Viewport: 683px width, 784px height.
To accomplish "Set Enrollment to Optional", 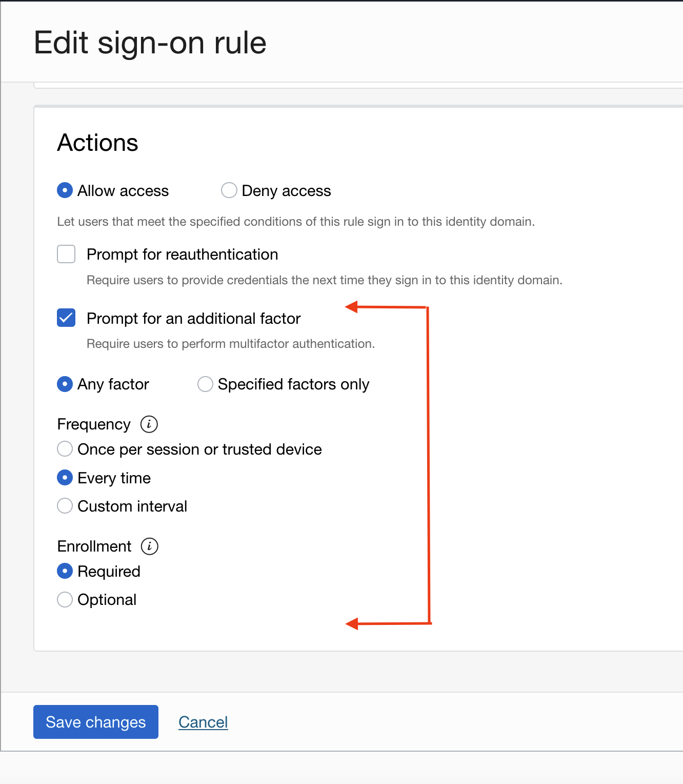I will coord(65,599).
